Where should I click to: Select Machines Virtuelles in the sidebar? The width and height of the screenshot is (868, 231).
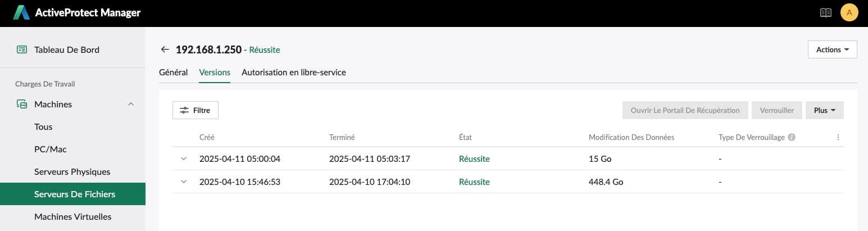[x=72, y=216]
